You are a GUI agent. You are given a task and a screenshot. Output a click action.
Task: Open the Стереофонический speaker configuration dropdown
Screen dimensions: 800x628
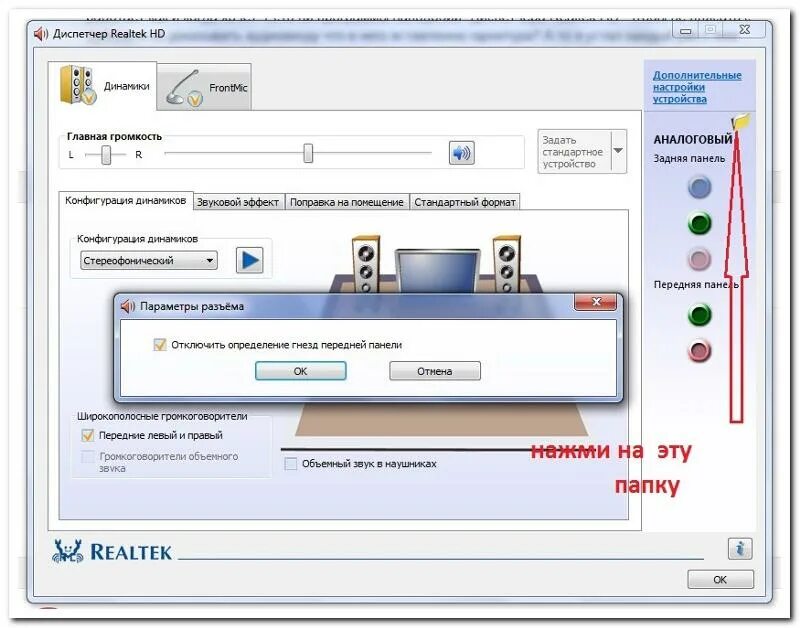coord(148,261)
